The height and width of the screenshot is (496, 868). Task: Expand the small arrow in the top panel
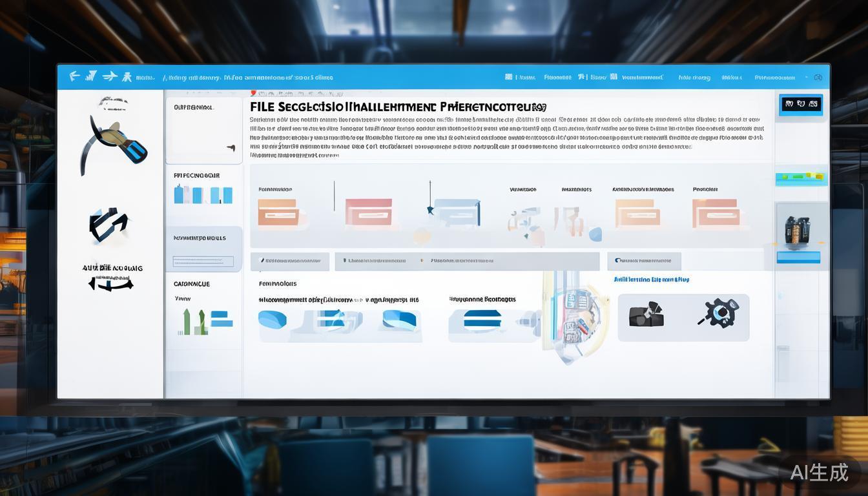(x=231, y=148)
